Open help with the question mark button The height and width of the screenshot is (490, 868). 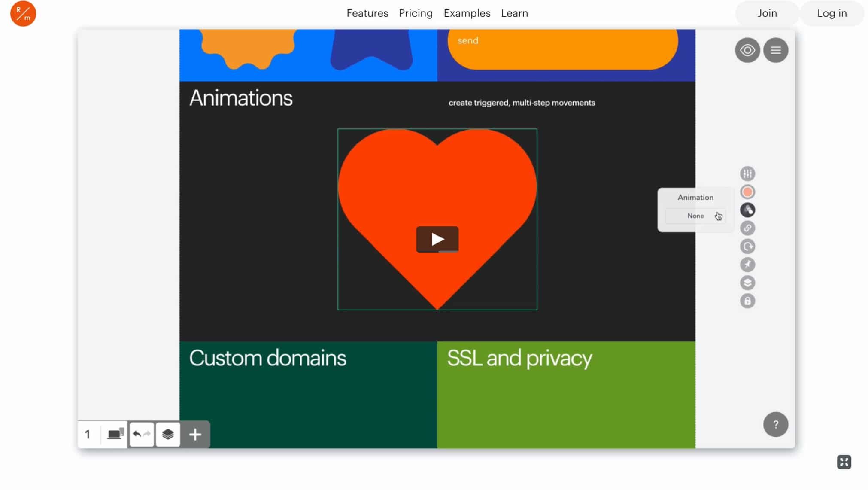775,424
